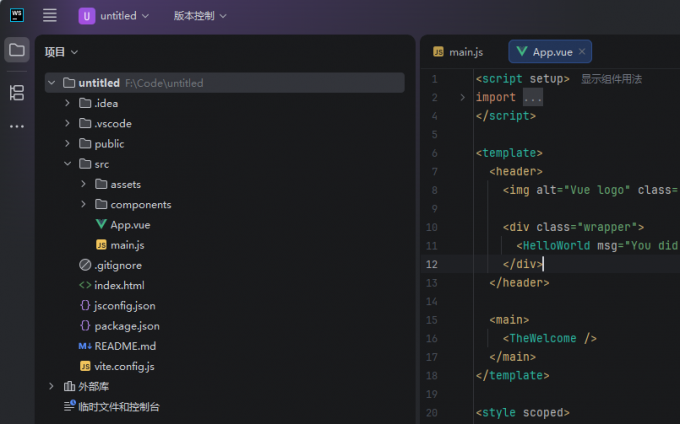The height and width of the screenshot is (424, 680).
Task: Close the App.vue tab
Action: (x=582, y=52)
